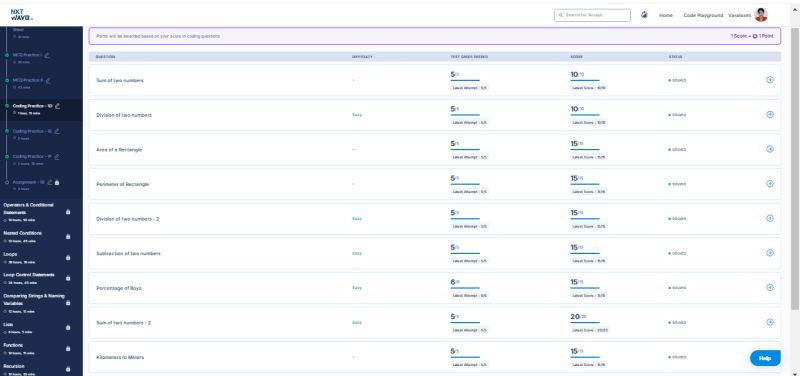Focus the search field in header
This screenshot has width=800, height=376.
coord(592,15)
